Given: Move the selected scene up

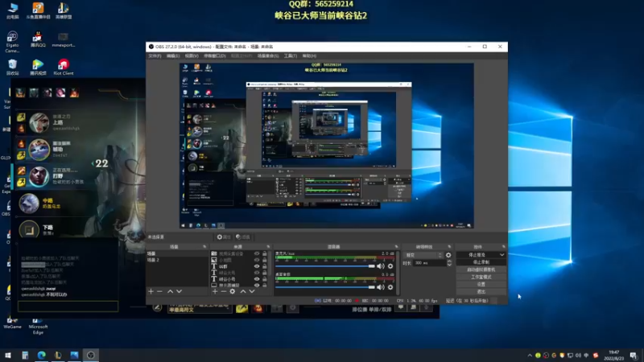Looking at the screenshot, I should point(170,291).
